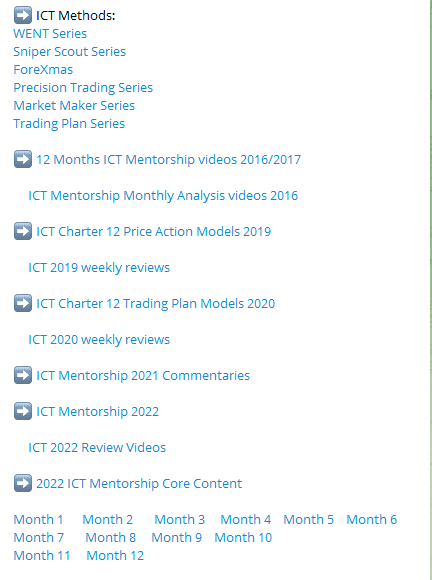The height and width of the screenshot is (580, 432).
Task: Open Precision Trading Series
Action: [83, 88]
